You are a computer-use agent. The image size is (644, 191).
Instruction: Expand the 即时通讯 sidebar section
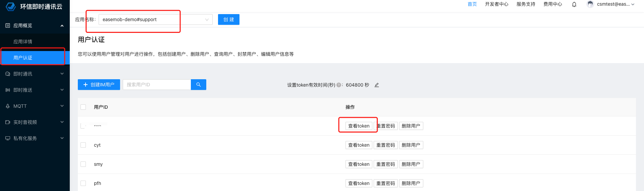click(x=62, y=74)
